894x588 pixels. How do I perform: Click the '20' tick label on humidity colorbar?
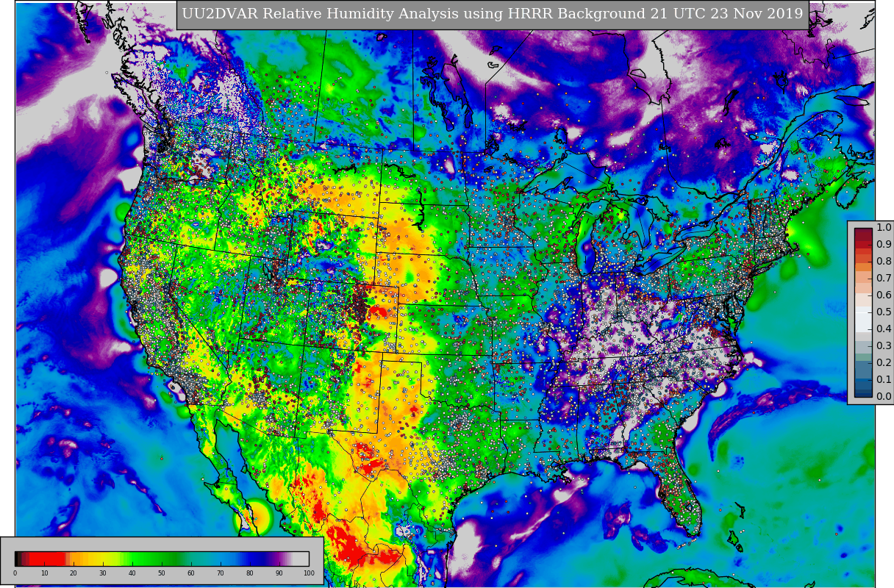(74, 573)
